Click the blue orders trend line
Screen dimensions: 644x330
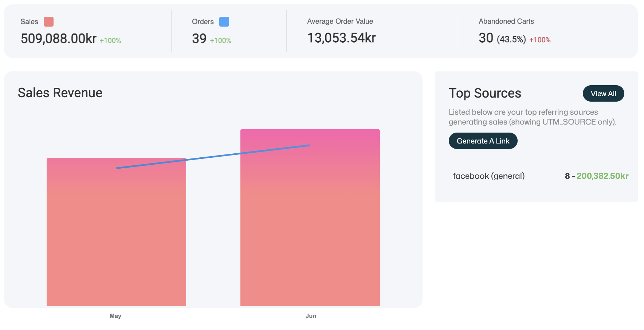point(213,157)
